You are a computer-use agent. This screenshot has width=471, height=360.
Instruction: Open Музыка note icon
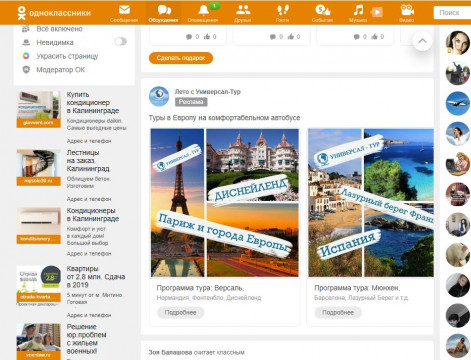pos(358,10)
